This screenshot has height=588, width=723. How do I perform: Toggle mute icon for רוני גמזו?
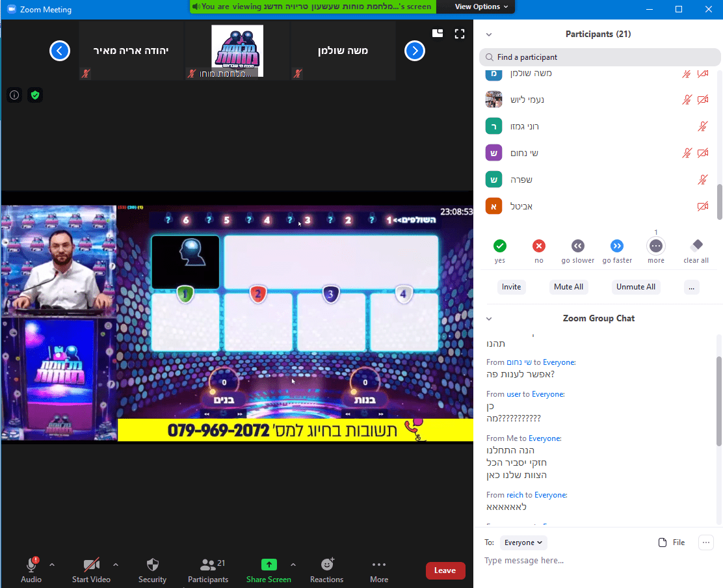pos(702,126)
